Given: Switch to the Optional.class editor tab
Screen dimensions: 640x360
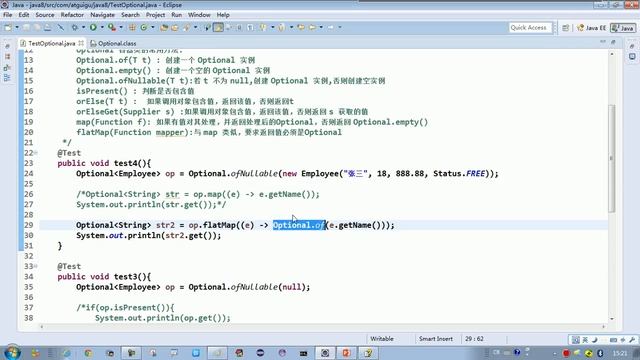Looking at the screenshot, I should click(113, 43).
